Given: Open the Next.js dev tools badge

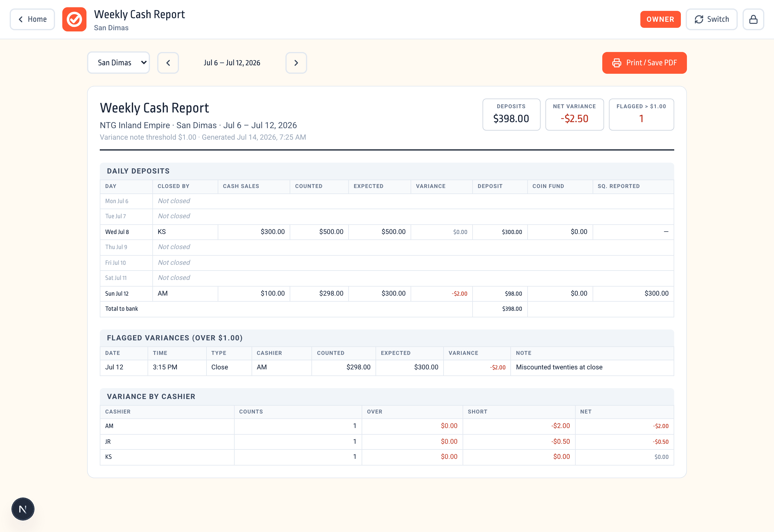Looking at the screenshot, I should point(23,509).
